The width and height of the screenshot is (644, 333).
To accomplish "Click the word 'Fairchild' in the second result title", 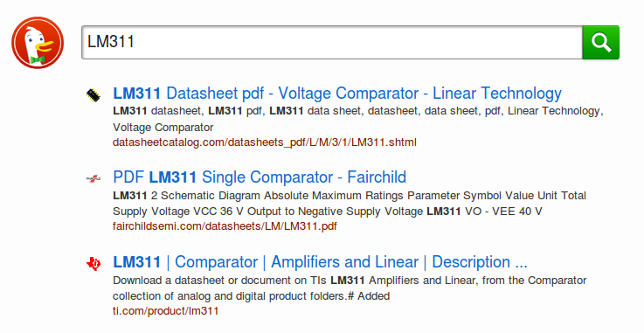I will coord(377,177).
